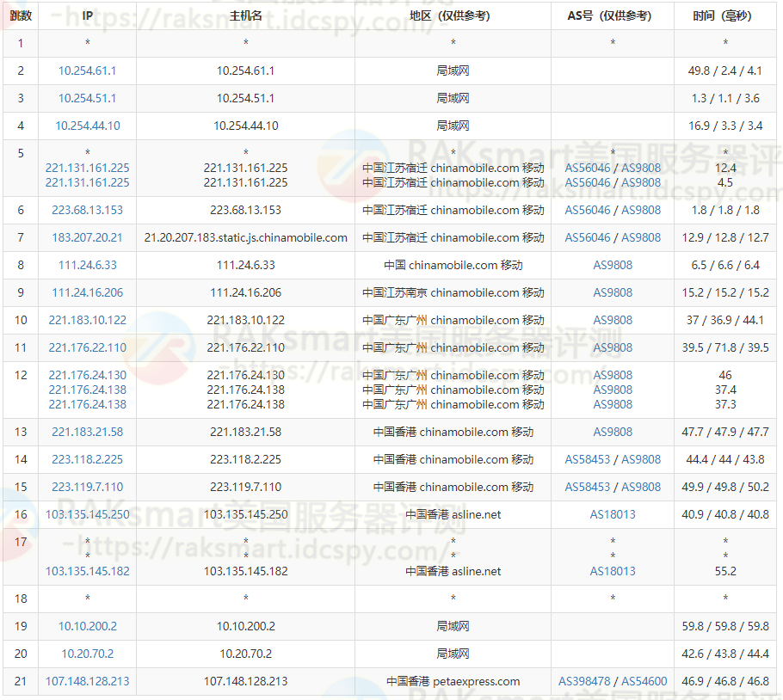Open the final hop 107.148.128.213 IP link
The width and height of the screenshot is (783, 700).
[x=87, y=681]
